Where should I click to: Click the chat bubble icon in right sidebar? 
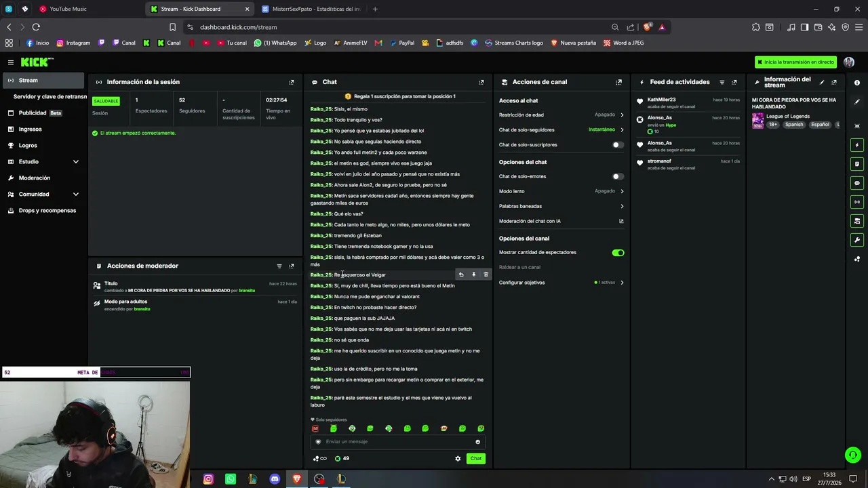point(857,183)
